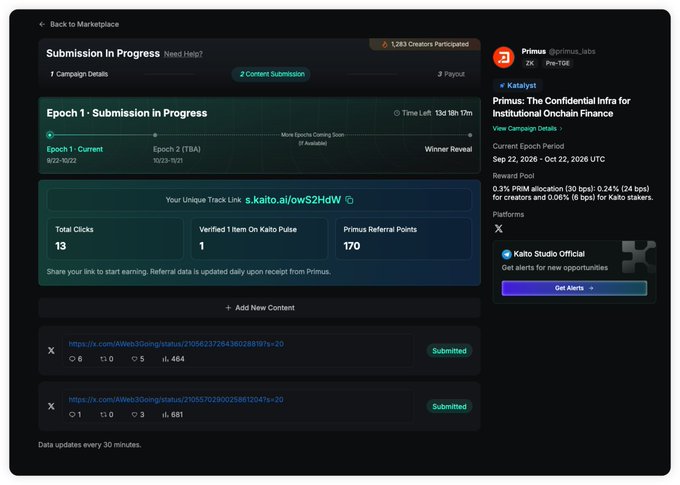The image size is (680, 485).
Task: Click the X logo on first submitted post
Action: (51, 351)
